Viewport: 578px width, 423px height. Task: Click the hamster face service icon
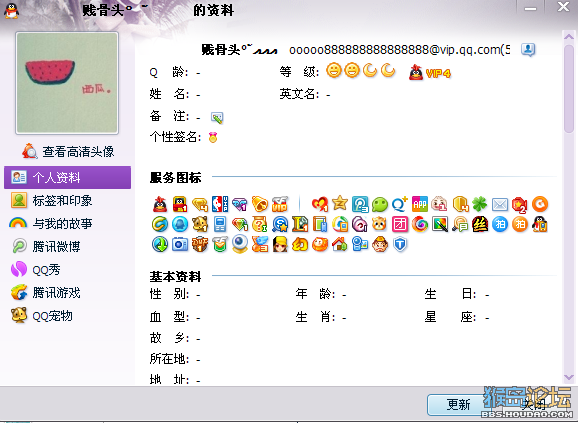(380, 224)
